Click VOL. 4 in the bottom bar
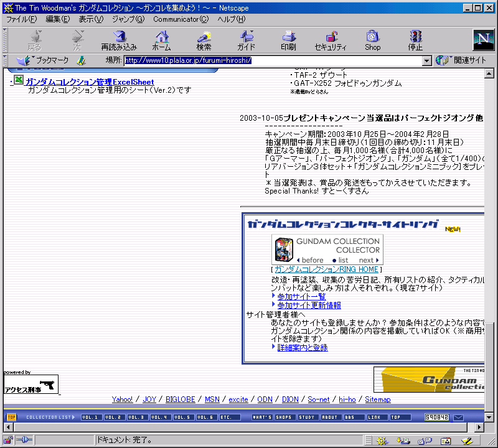Image resolution: width=498 pixels, height=448 pixels. pyautogui.click(x=161, y=418)
